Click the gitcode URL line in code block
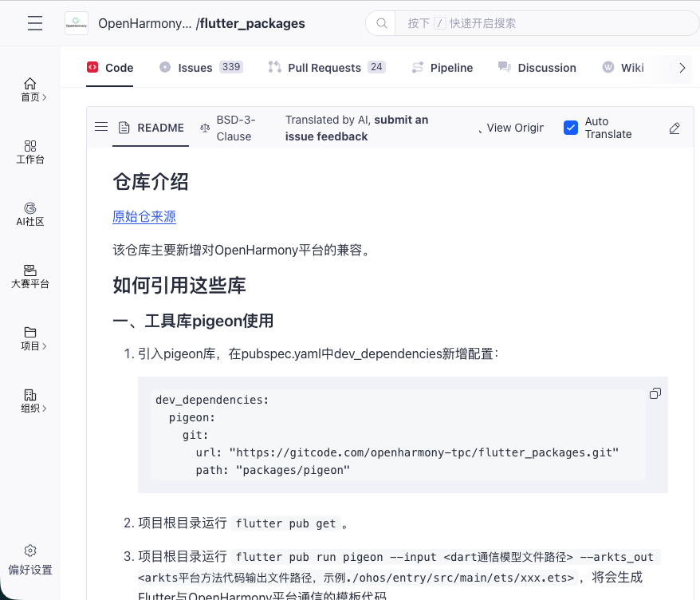700x600 pixels. point(407,452)
